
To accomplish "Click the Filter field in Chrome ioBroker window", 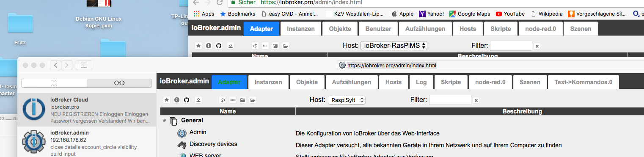I will 511,46.
